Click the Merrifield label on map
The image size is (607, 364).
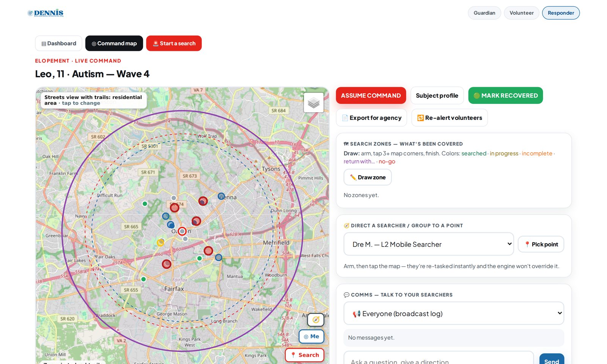[x=276, y=242]
